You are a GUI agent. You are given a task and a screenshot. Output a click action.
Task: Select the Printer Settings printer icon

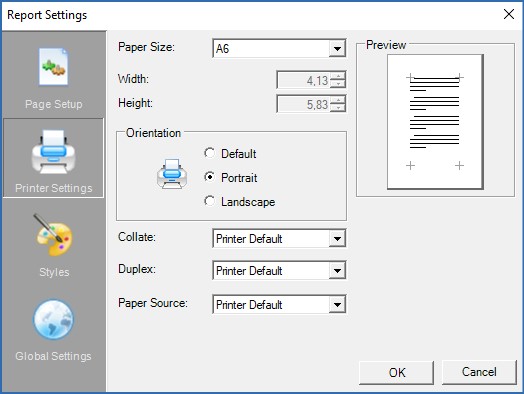point(53,152)
